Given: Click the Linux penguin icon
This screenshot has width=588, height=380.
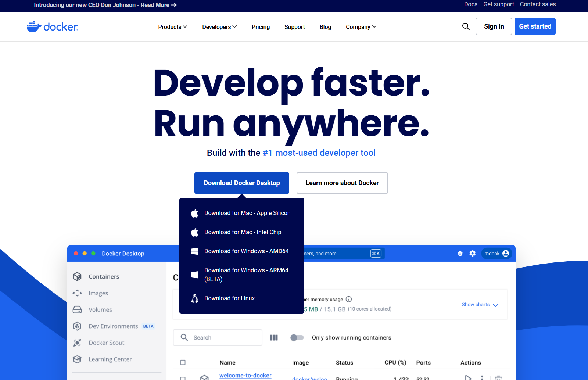Looking at the screenshot, I should 195,298.
